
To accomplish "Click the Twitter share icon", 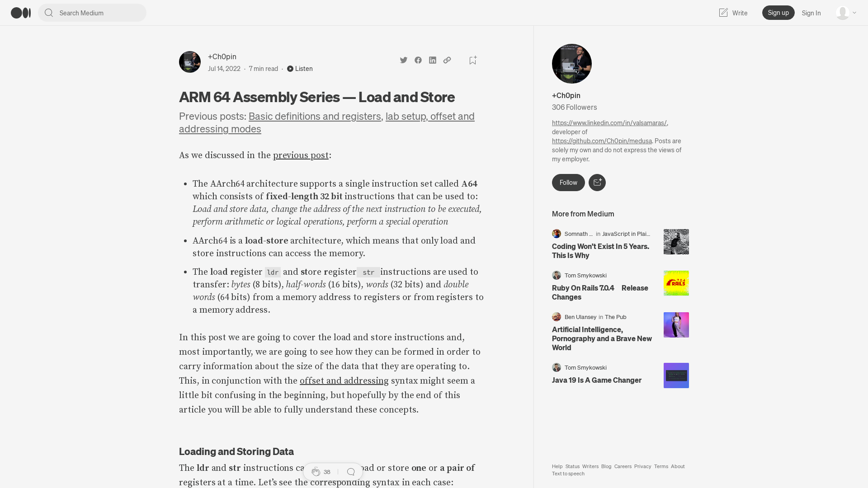I will click(x=404, y=60).
